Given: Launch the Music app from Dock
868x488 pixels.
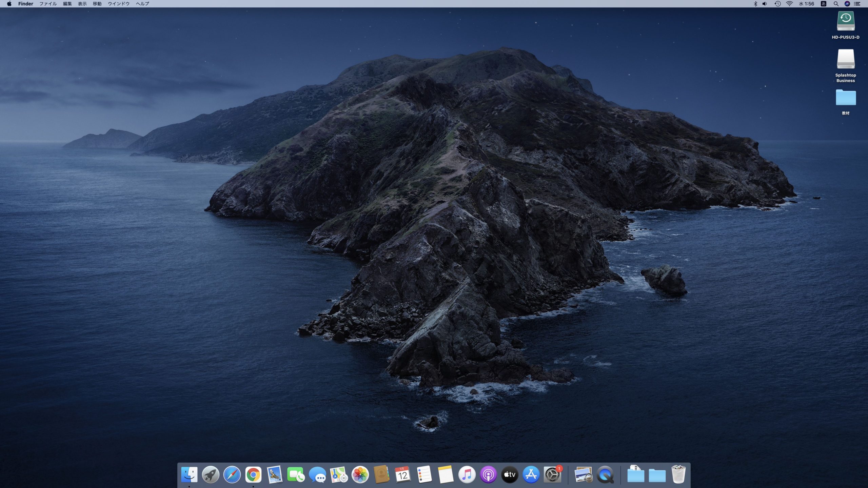Looking at the screenshot, I should point(467,474).
